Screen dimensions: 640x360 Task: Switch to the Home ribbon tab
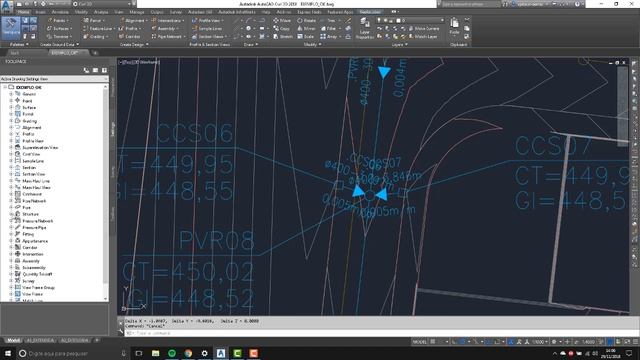23,12
